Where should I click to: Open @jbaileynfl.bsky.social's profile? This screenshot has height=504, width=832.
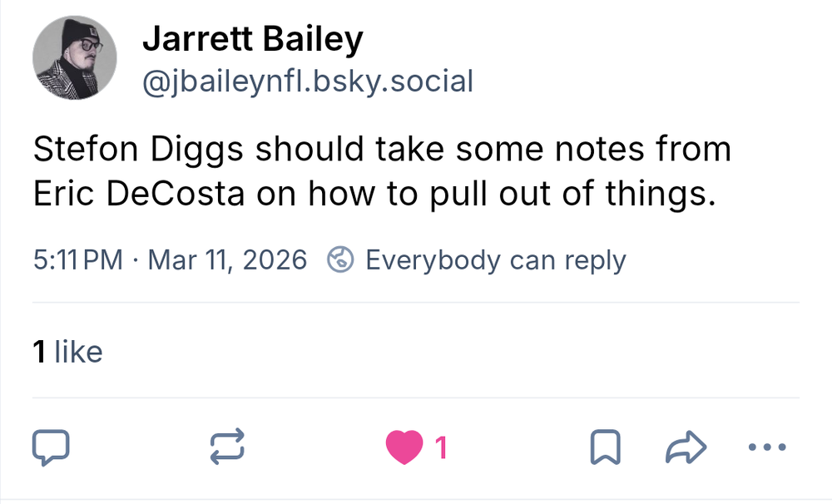point(308,81)
